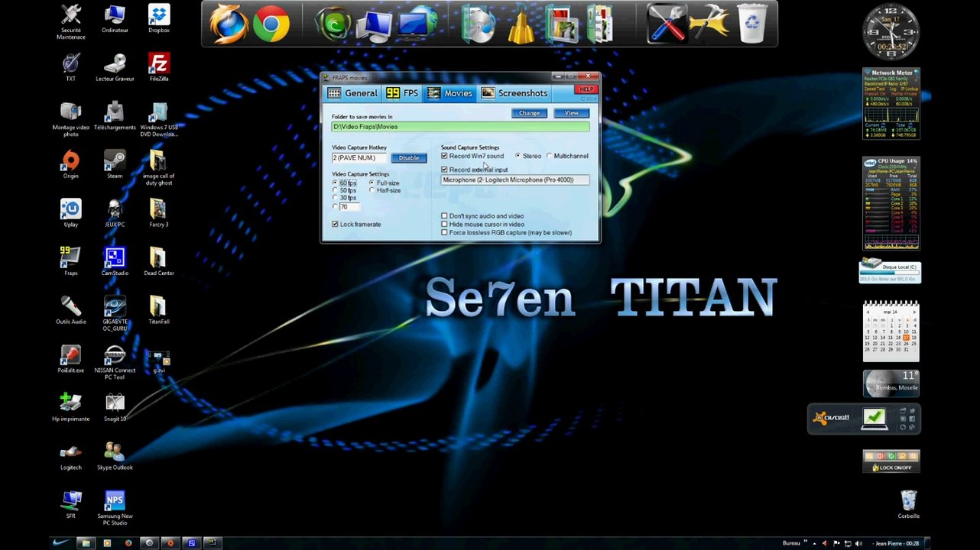Open the Ordinateur desktop icon
This screenshot has width=980, height=550.
(115, 19)
